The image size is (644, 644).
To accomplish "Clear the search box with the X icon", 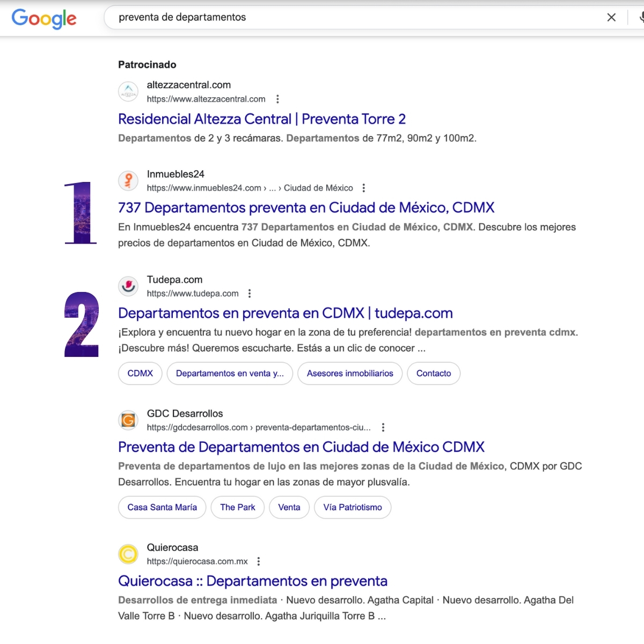I will pyautogui.click(x=611, y=17).
